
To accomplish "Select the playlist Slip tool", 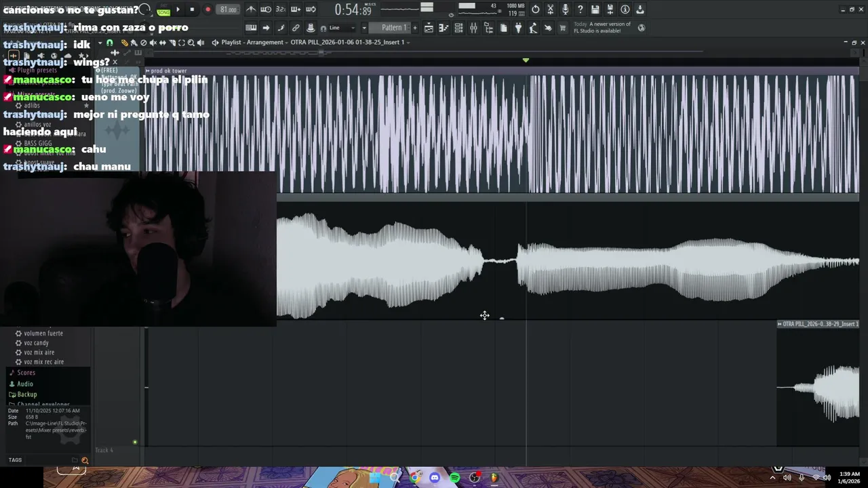I will pyautogui.click(x=162, y=42).
